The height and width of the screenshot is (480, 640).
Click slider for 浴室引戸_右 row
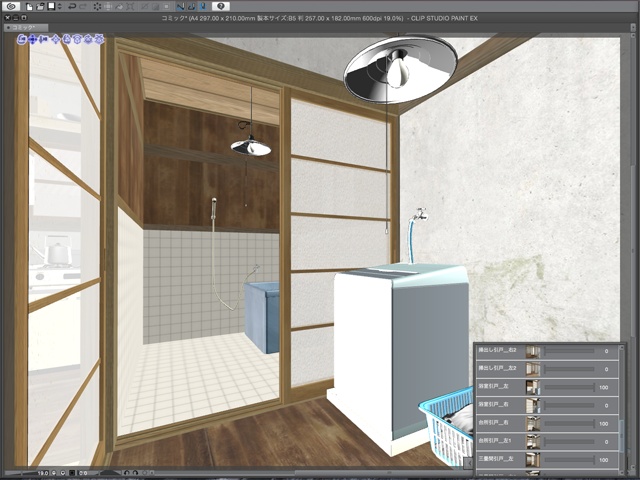click(569, 405)
